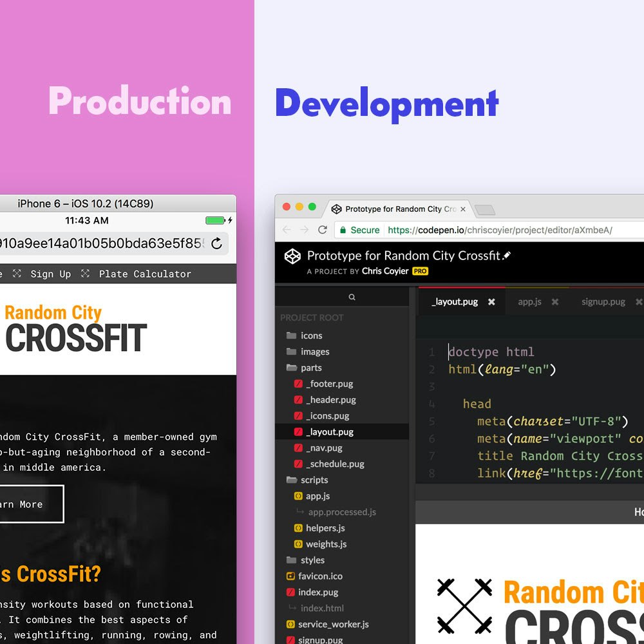Image resolution: width=644 pixels, height=644 pixels.
Task: Click the PROJECT ROOT label
Action: tap(312, 317)
